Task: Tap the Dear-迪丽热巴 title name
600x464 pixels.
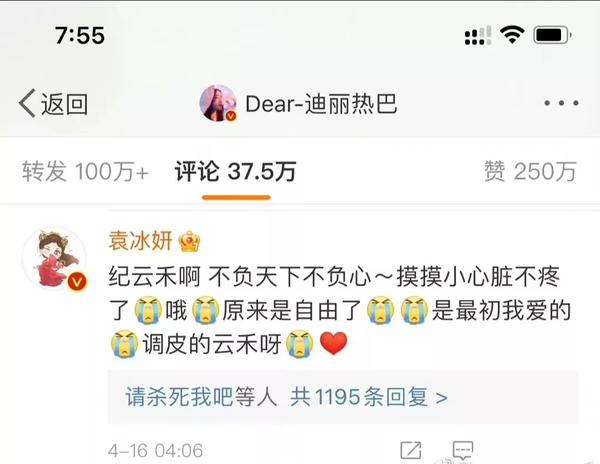Action: coord(321,104)
